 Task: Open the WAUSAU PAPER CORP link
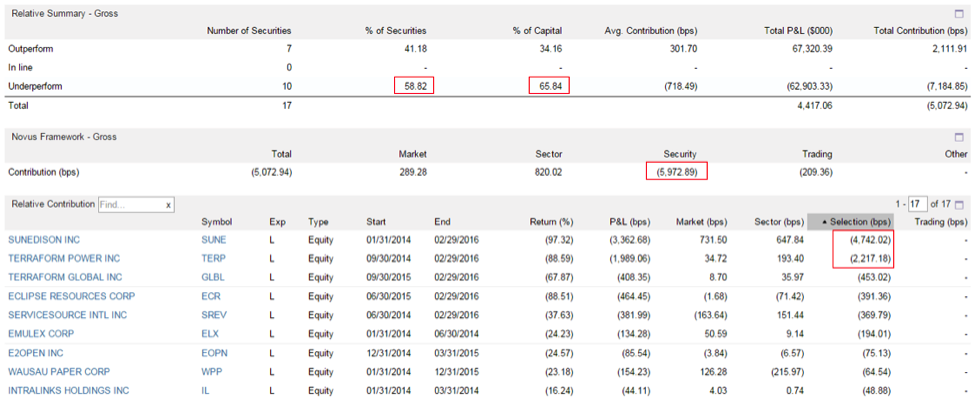coord(58,371)
